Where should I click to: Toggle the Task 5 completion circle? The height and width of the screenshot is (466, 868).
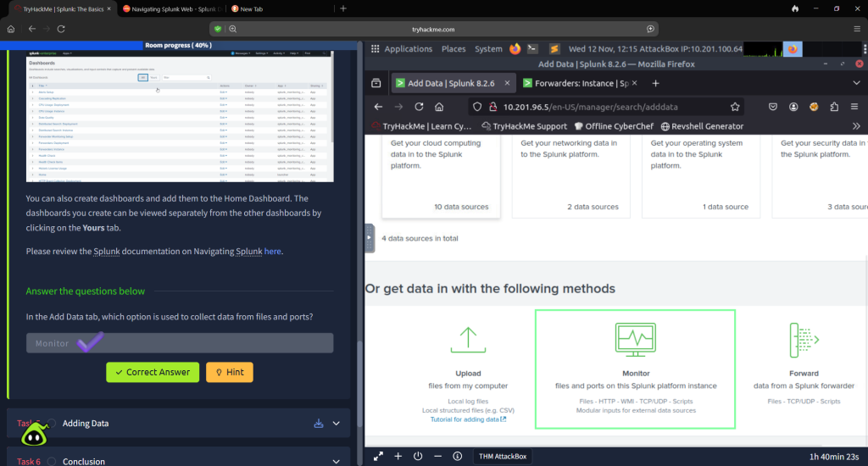(52, 424)
